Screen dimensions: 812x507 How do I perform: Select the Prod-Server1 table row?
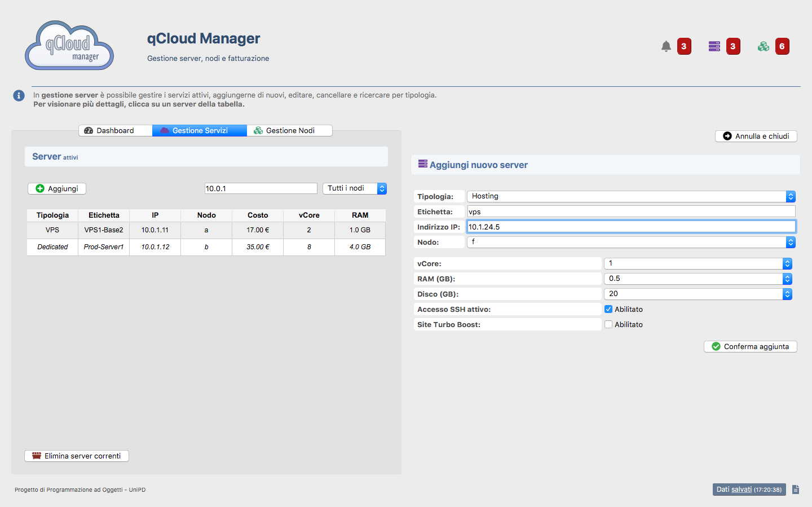(x=206, y=247)
